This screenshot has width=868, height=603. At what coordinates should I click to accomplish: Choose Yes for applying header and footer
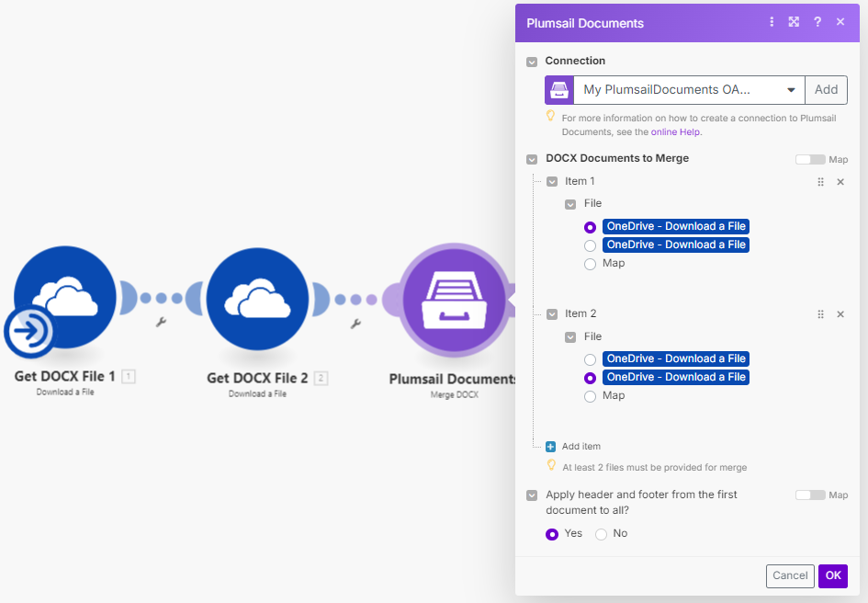click(551, 534)
